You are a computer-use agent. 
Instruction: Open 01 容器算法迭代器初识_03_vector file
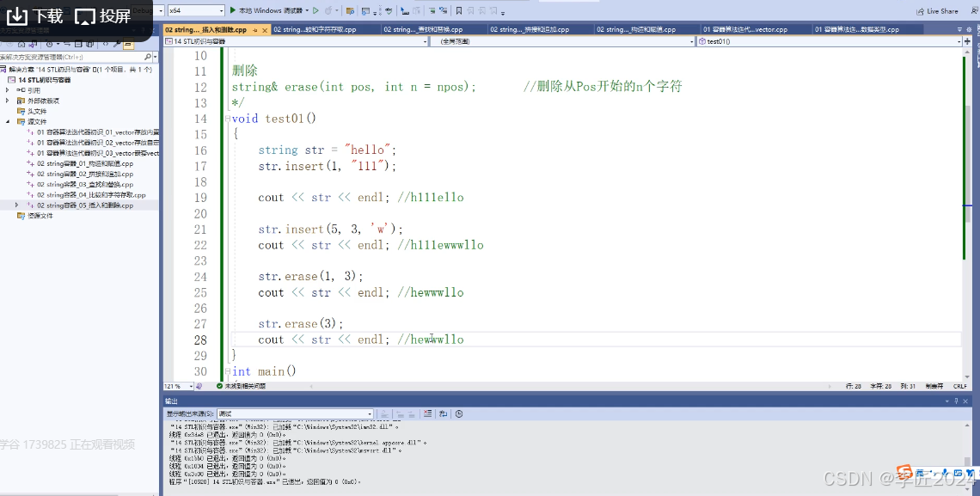93,153
